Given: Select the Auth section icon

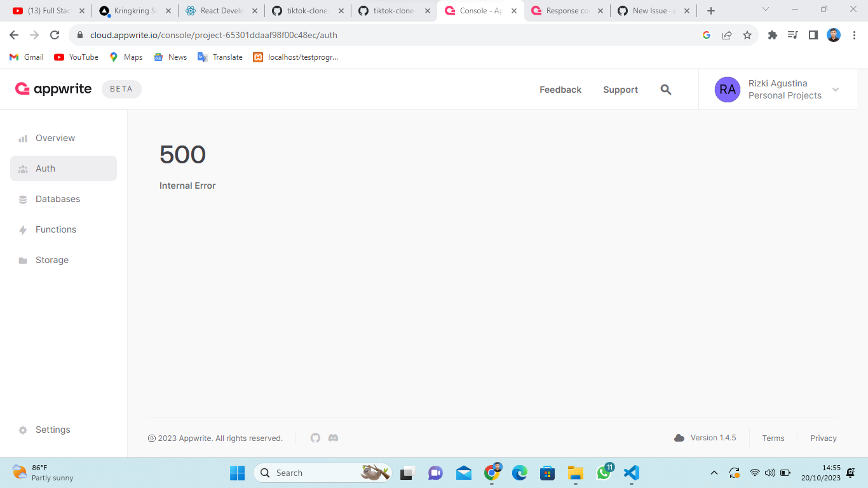Looking at the screenshot, I should click(x=23, y=168).
